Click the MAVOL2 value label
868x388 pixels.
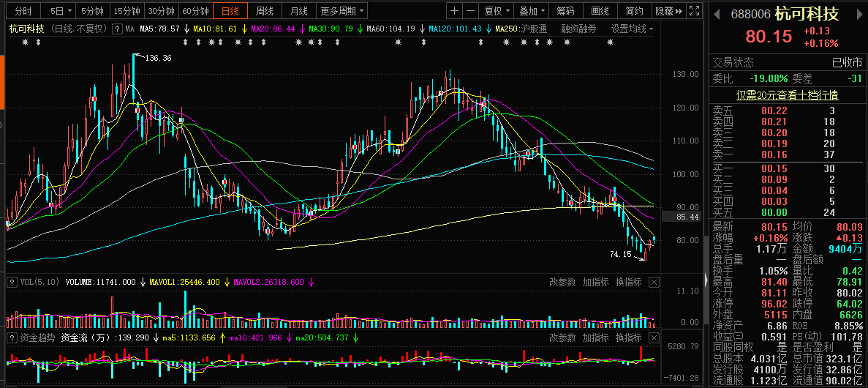[269, 282]
